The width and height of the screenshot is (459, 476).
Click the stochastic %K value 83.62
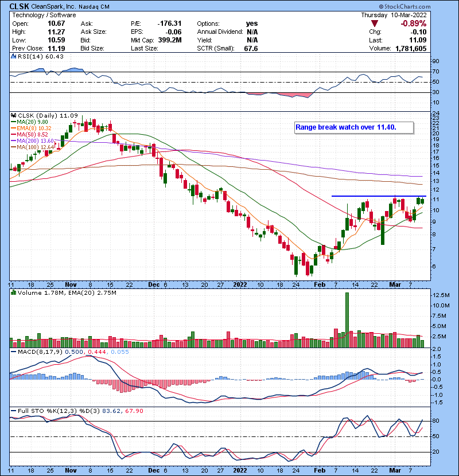coord(111,411)
